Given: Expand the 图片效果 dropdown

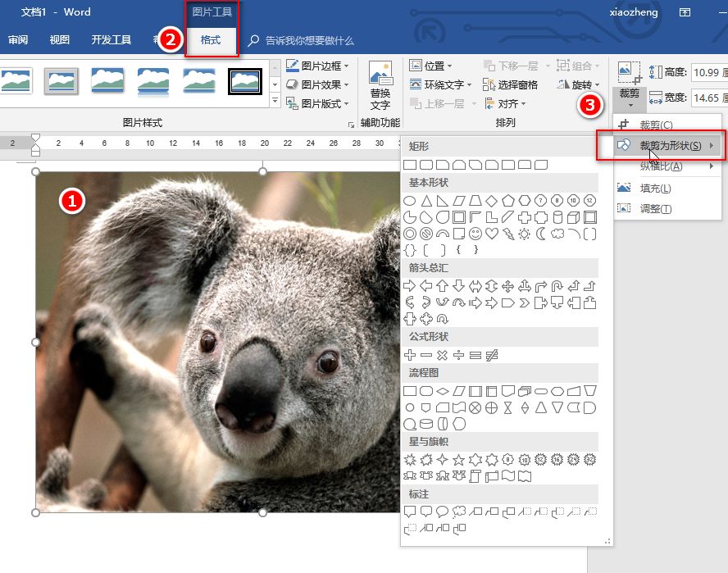Looking at the screenshot, I should coord(320,84).
